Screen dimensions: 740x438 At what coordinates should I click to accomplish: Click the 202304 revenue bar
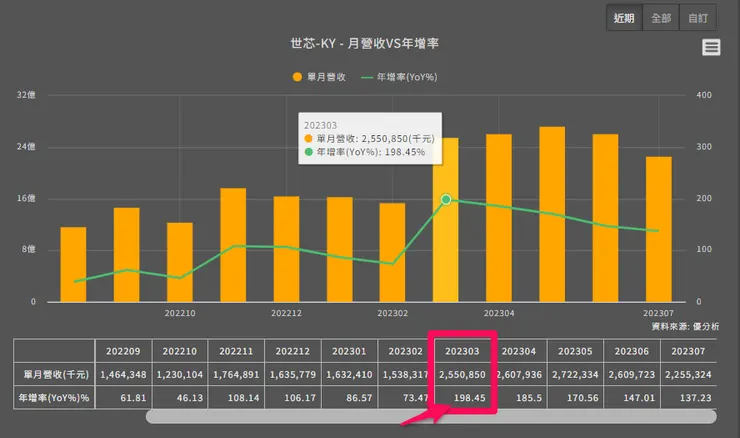click(x=499, y=218)
